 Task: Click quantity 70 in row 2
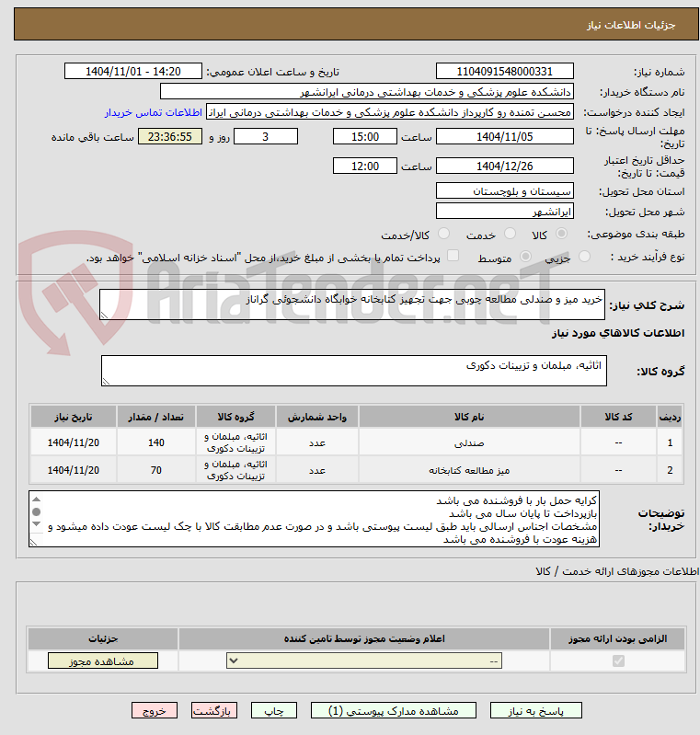tap(156, 470)
